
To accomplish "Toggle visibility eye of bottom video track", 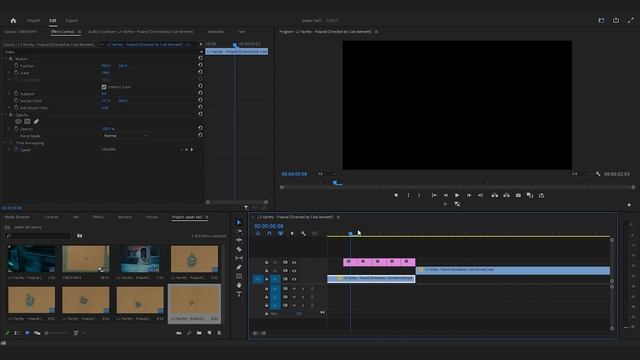I will [294, 279].
